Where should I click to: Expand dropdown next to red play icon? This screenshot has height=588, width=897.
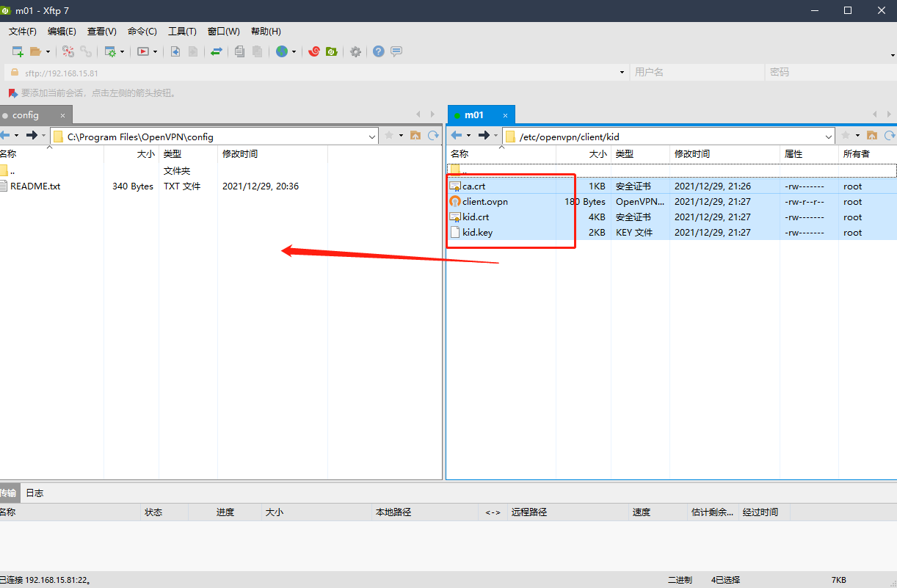click(156, 51)
